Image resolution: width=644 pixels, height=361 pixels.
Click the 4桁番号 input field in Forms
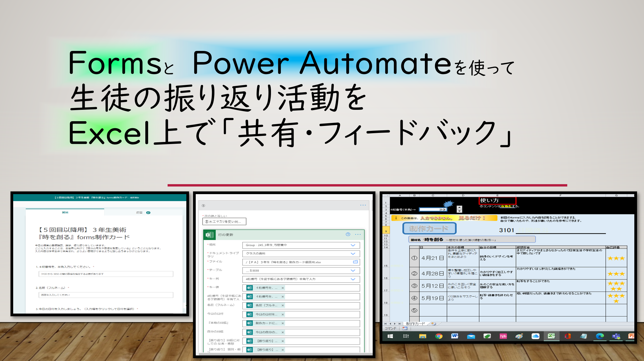pos(106,274)
